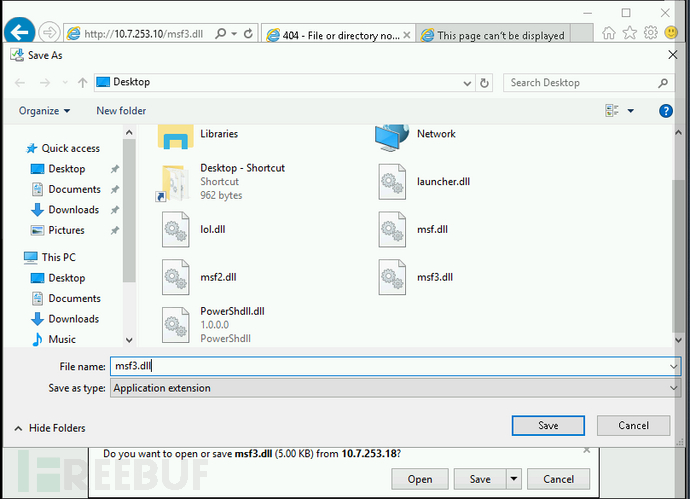Go up one folder level in Save As

(x=82, y=83)
